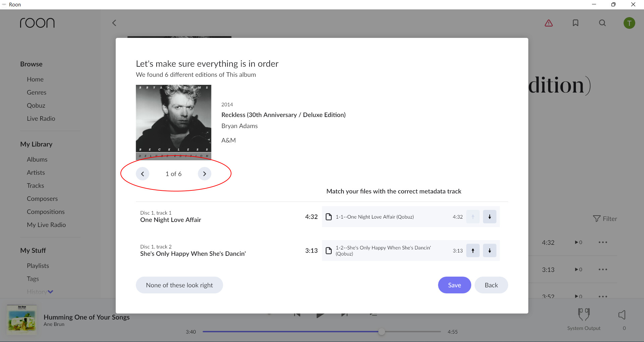Open Composers in My Library
Screen dimensions: 644x342
pyautogui.click(x=42, y=198)
